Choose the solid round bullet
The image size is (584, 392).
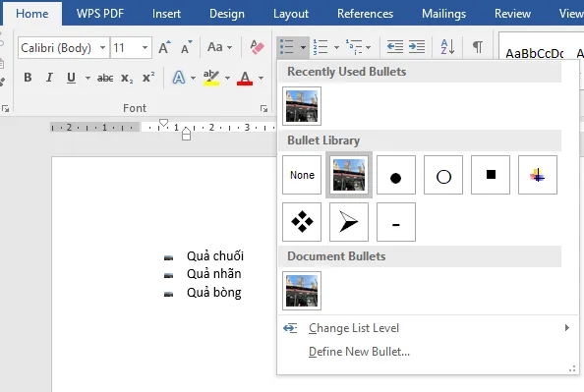click(396, 175)
